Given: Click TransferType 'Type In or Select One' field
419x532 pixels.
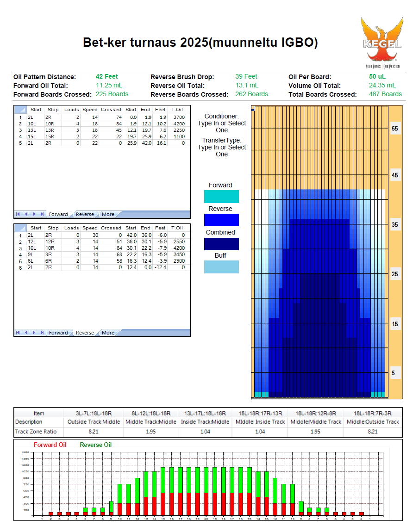Looking at the screenshot, I should click(x=222, y=151).
